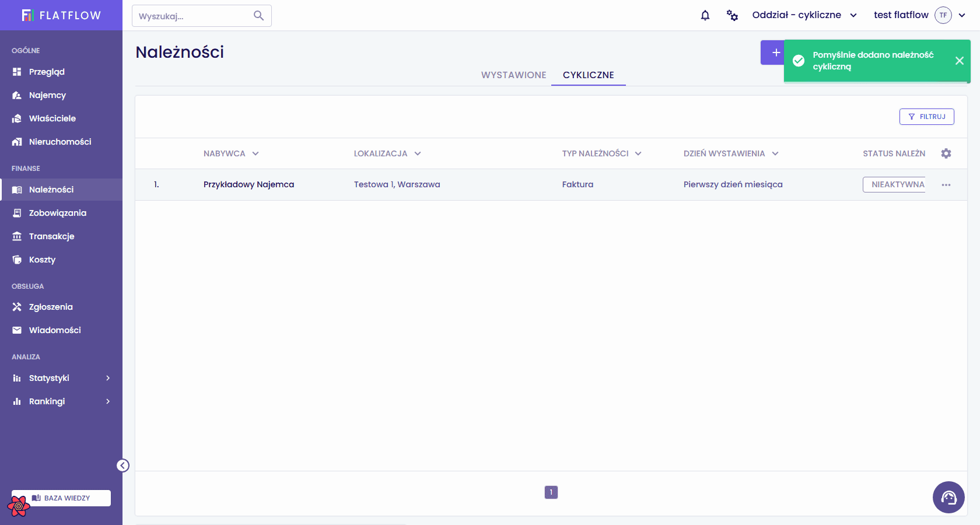This screenshot has width=980, height=525.
Task: Sort by the TYP NALEŻNOŚCI column
Action: (602, 153)
